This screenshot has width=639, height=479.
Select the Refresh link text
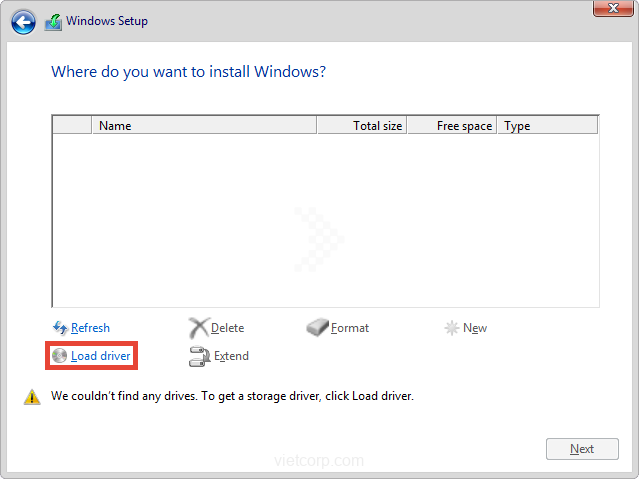pos(90,328)
